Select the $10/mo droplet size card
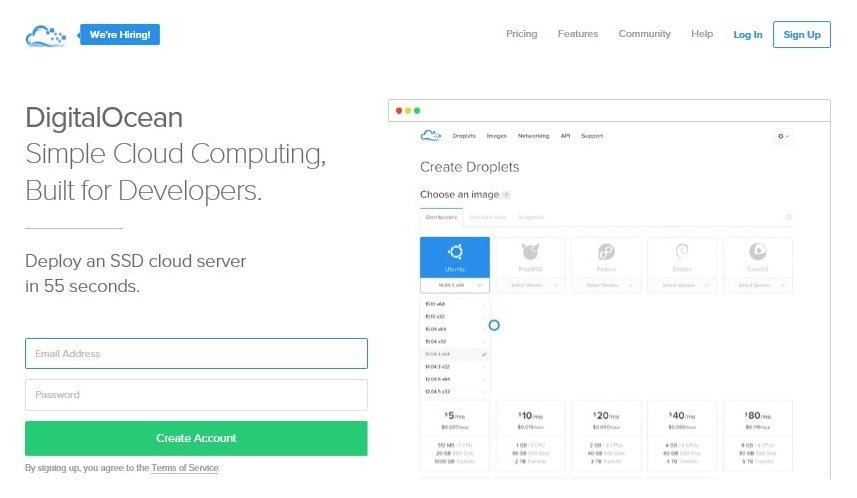 530,436
